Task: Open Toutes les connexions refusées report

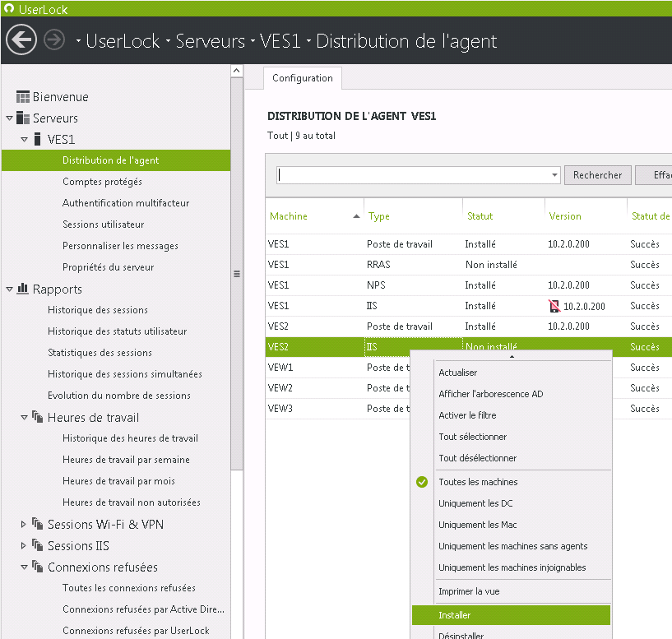Action: click(x=129, y=587)
